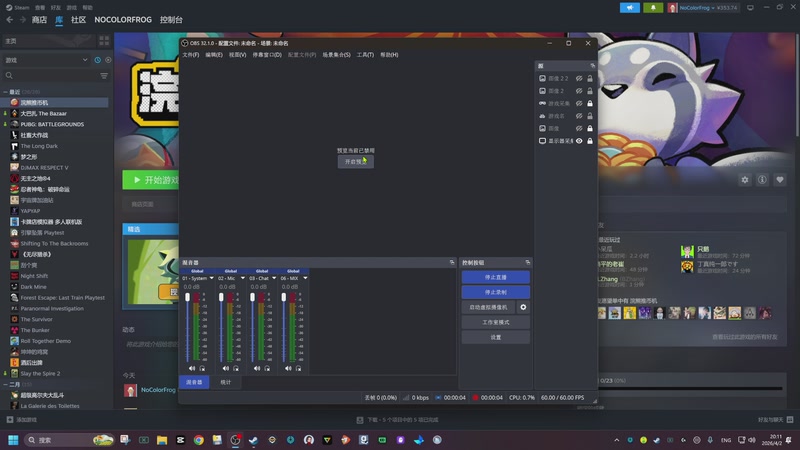The width and height of the screenshot is (800, 450).
Task: Show the second image source via eye icon
Action: coord(579,91)
